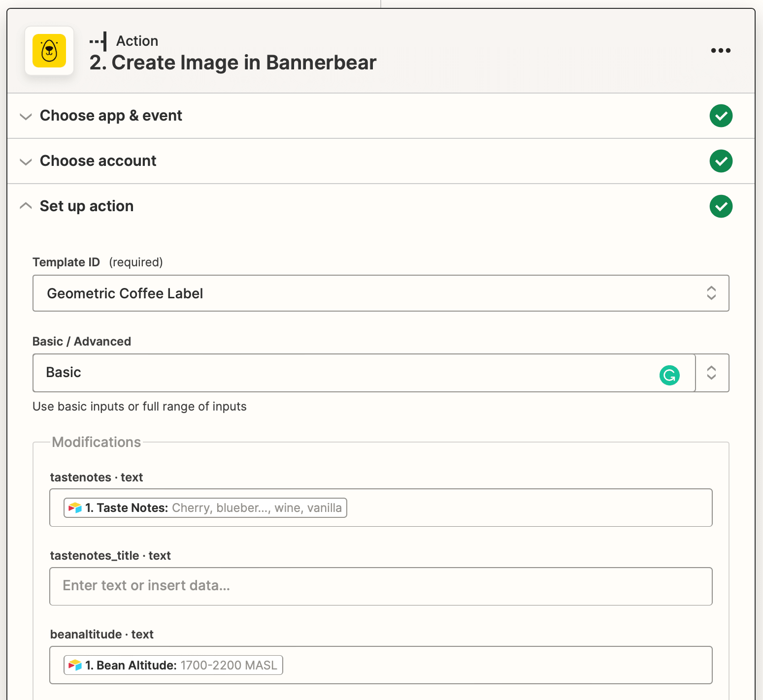Click the Bannerbear bear logo icon
The width and height of the screenshot is (763, 700).
coord(49,51)
